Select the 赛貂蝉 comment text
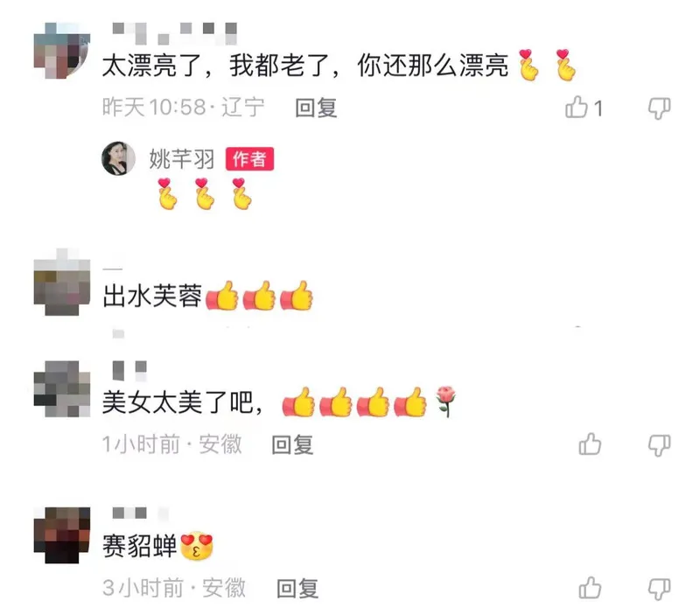Screen dimensions: 700x615 (x=140, y=545)
